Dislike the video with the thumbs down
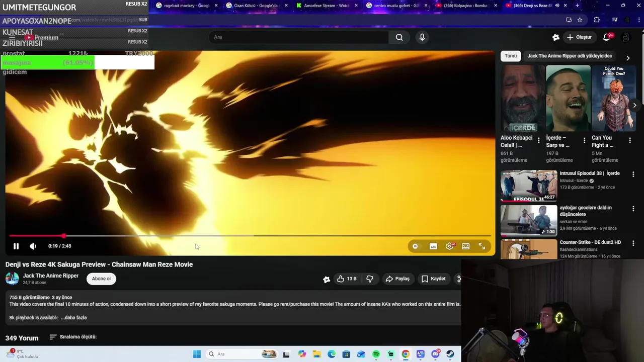This screenshot has height=362, width=644. (x=370, y=279)
